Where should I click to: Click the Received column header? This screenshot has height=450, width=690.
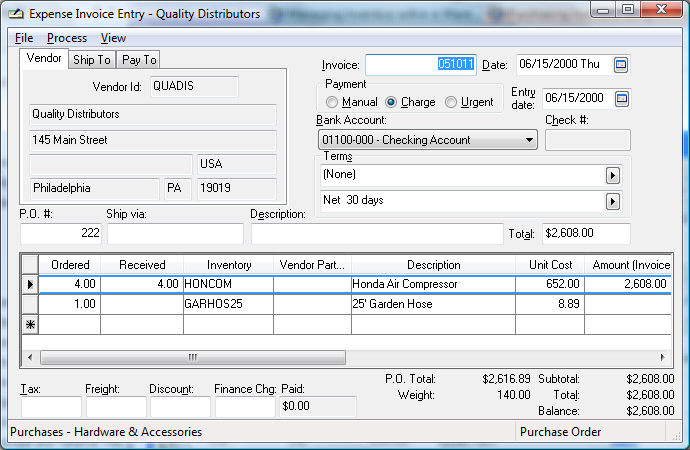(x=142, y=265)
